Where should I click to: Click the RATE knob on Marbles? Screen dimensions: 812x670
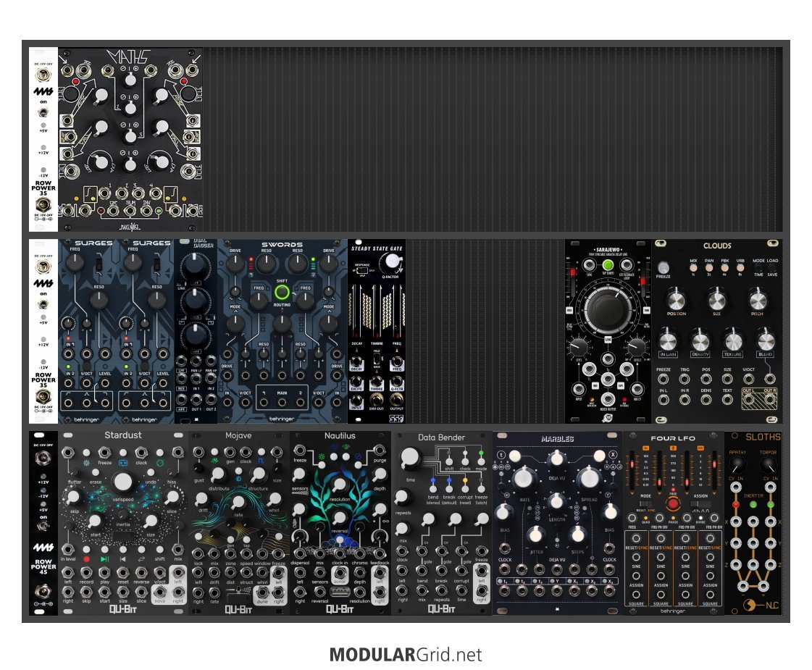(524, 477)
